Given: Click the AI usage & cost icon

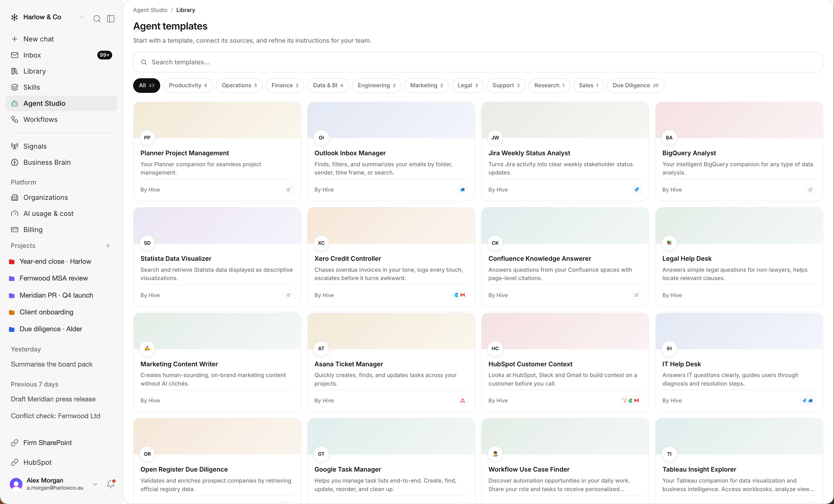Looking at the screenshot, I should [x=15, y=213].
